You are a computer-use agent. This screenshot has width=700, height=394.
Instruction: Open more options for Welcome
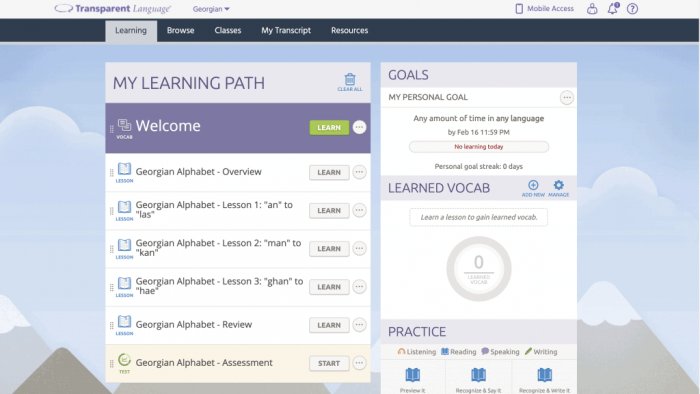coord(359,127)
